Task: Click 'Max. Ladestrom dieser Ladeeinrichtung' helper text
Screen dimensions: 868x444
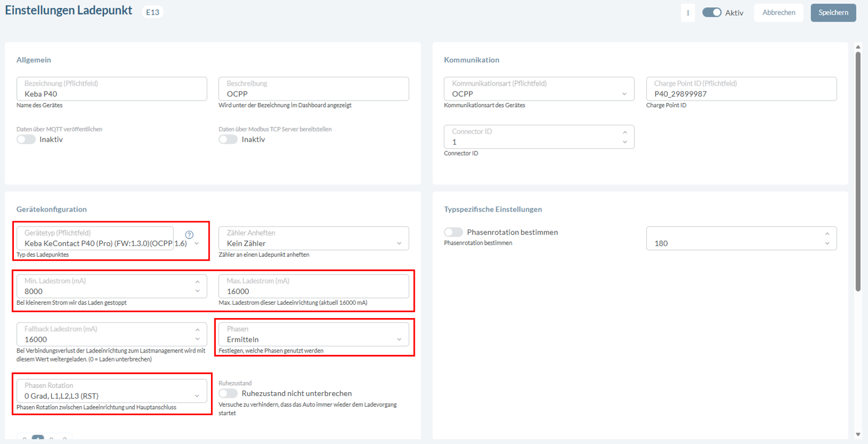Action: [292, 302]
